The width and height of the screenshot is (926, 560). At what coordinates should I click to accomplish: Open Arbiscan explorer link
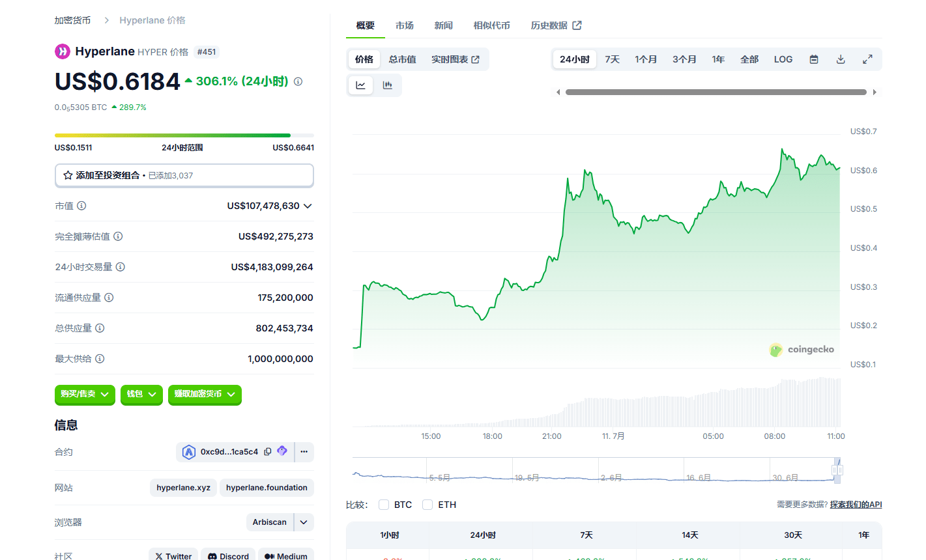[270, 522]
